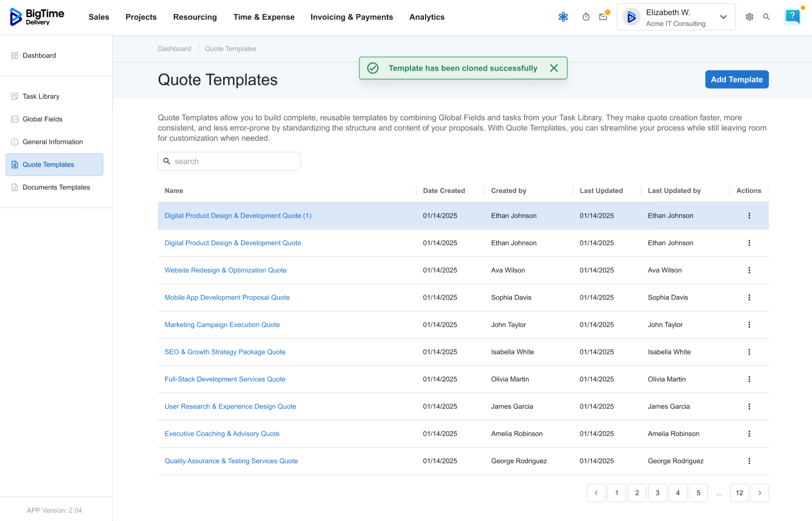Dismiss the cloned successfully notification
The width and height of the screenshot is (812, 521).
553,68
